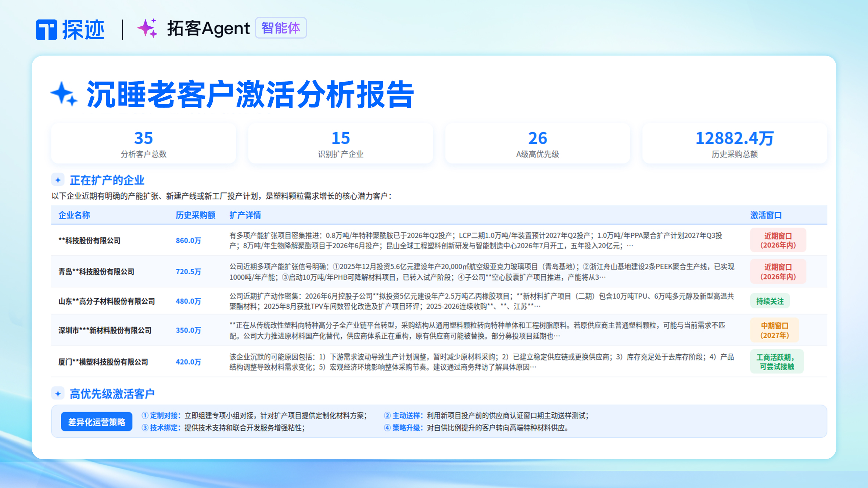Image resolution: width=868 pixels, height=488 pixels.
Task: Click the 沉睡老客户激活分析报告 title
Action: 250,94
